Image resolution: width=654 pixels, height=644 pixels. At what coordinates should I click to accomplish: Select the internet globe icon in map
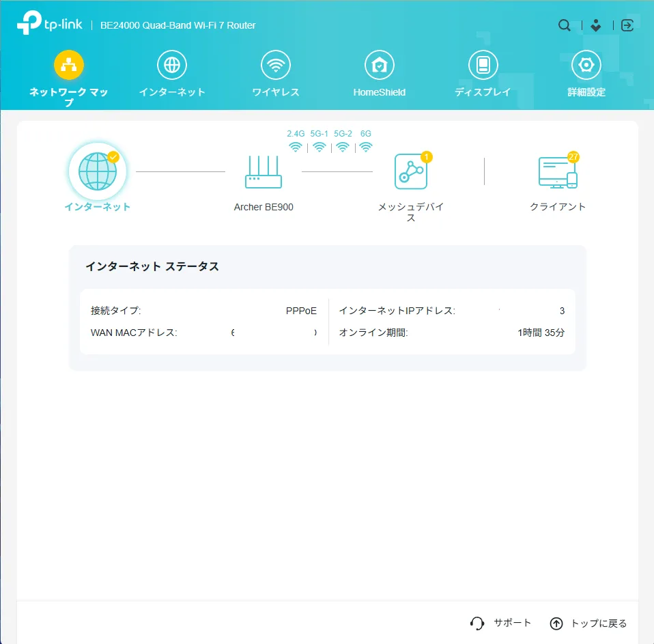98,171
